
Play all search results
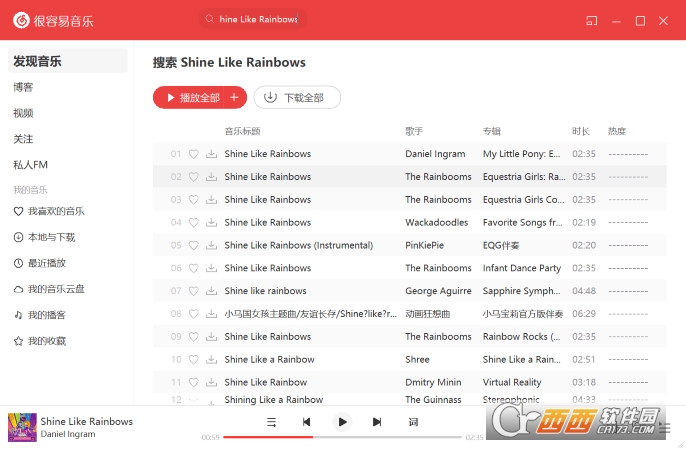[x=189, y=98]
